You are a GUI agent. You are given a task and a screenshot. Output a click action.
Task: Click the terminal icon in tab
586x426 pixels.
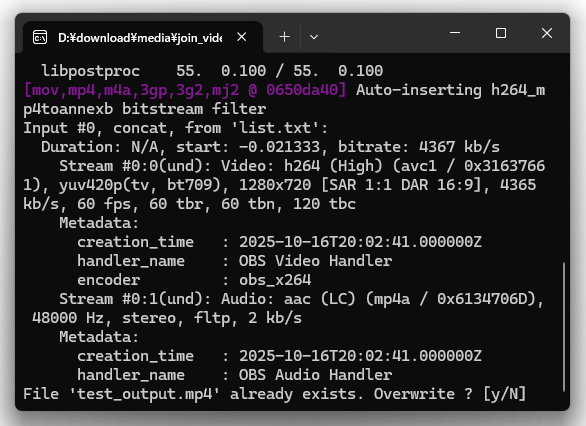click(x=40, y=37)
